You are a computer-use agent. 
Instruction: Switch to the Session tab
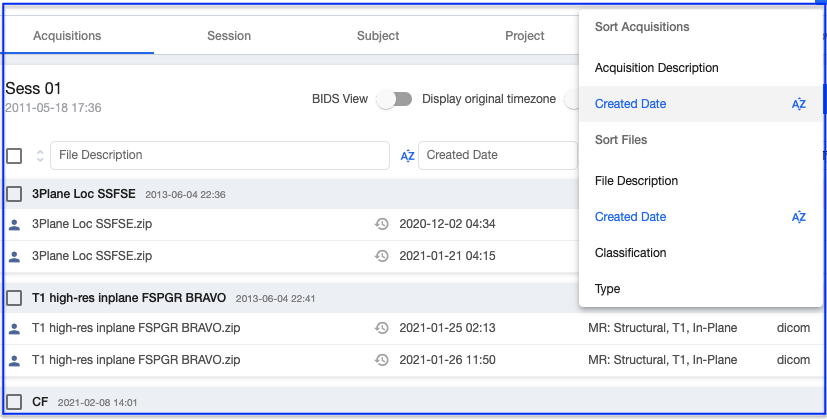pyautogui.click(x=229, y=36)
